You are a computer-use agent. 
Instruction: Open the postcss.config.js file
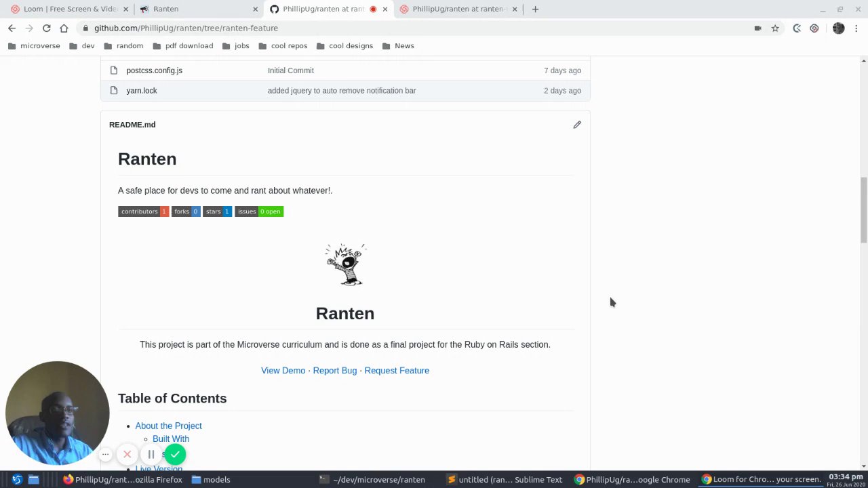coord(154,70)
